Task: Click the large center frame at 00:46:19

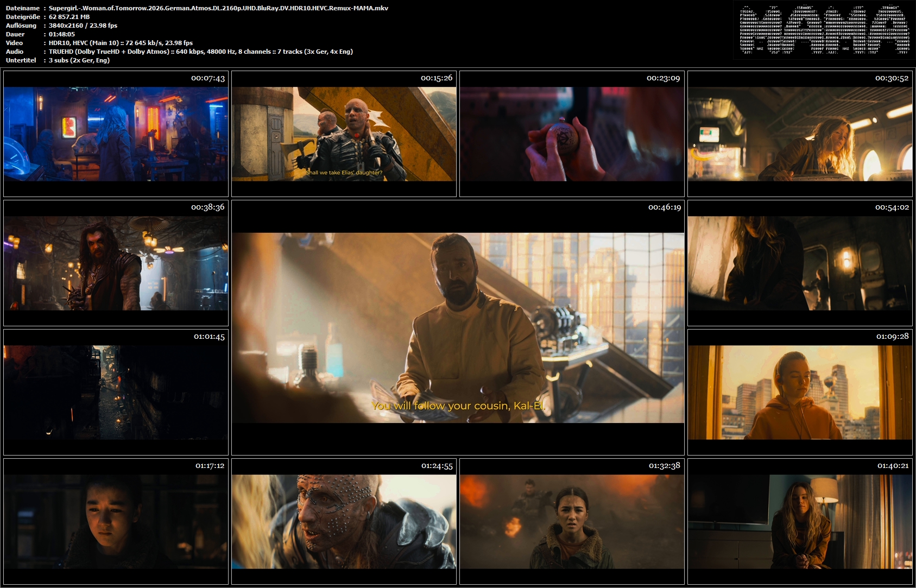Action: [x=458, y=327]
